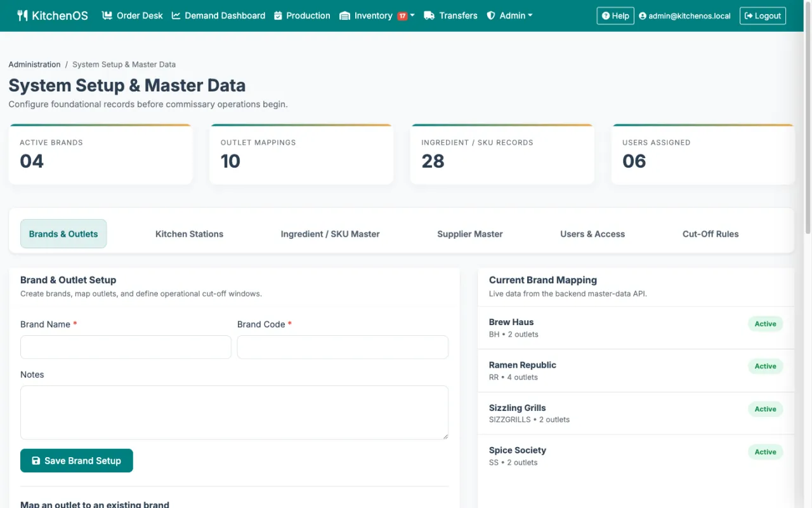The width and height of the screenshot is (812, 508).
Task: Focus the Brand Code input field
Action: click(343, 347)
